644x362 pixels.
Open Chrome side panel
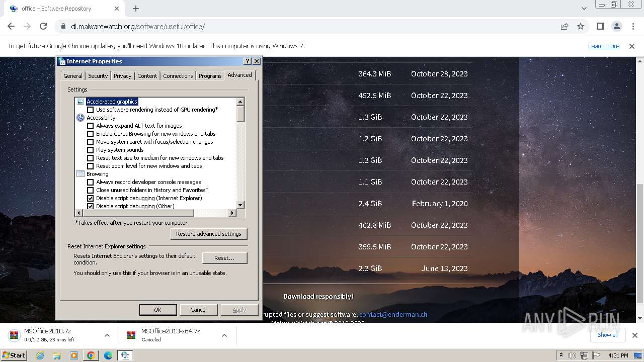600,26
